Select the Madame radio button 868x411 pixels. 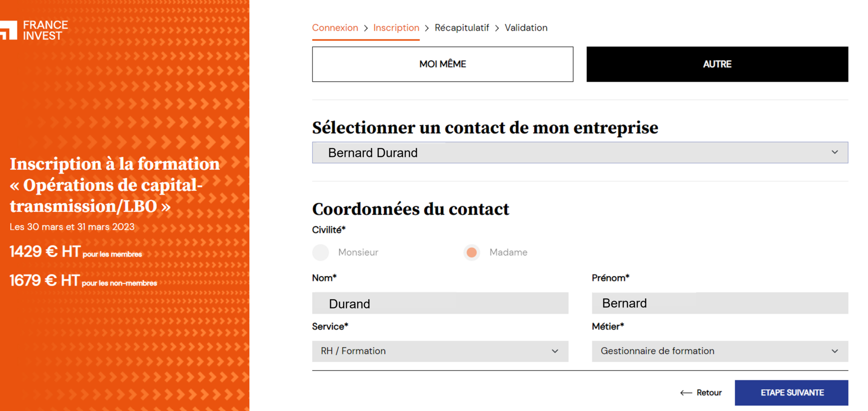point(471,252)
